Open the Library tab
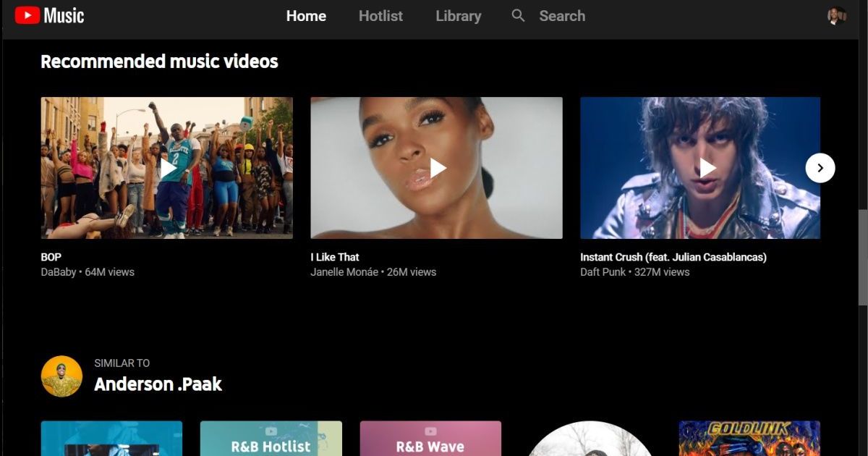Viewport: 868px width, 456px height. click(x=458, y=16)
